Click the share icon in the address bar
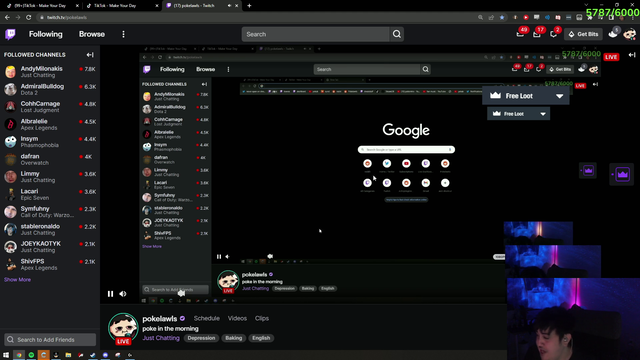Screen dimensions: 640x360 tap(491, 17)
